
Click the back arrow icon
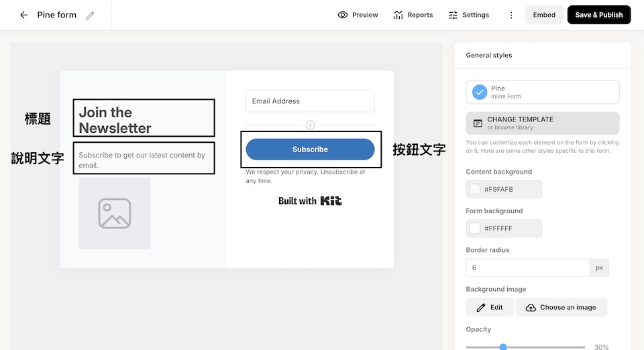(24, 15)
